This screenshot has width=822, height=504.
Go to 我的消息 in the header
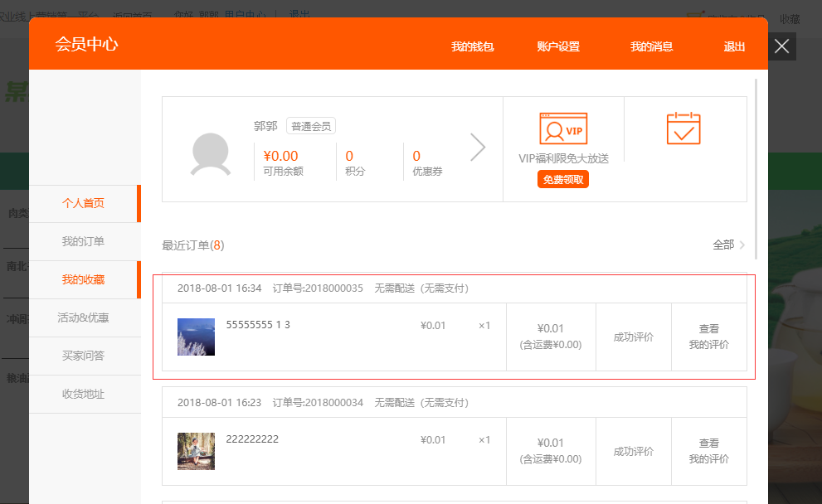[x=651, y=47]
